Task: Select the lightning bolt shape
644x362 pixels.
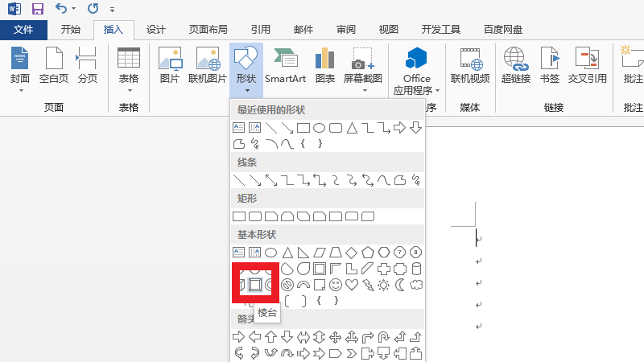Action: point(367,285)
